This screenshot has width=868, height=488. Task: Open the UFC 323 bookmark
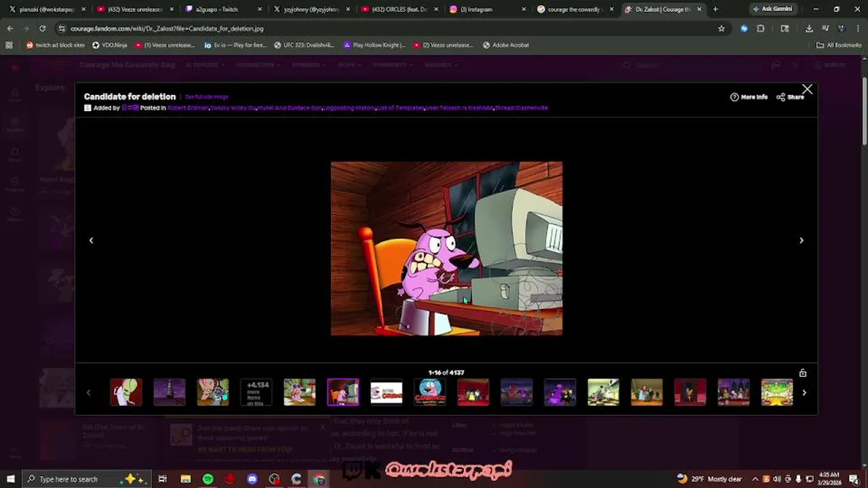[304, 45]
